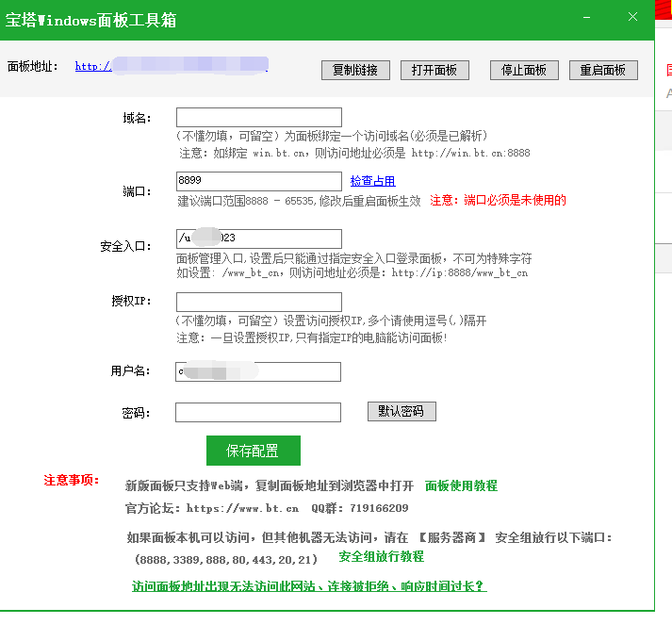This screenshot has height=641, width=672.
Task: Focus the 用户名 text field
Action: (258, 371)
